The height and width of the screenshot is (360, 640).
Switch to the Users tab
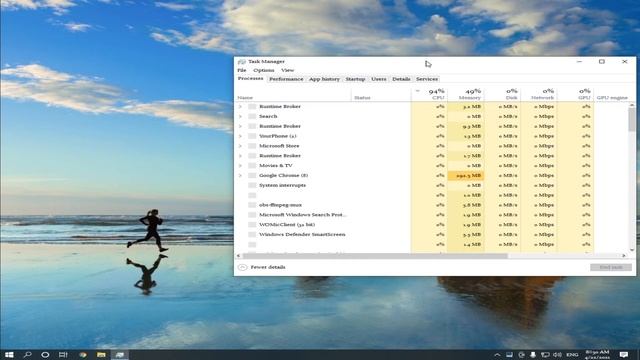pyautogui.click(x=379, y=79)
